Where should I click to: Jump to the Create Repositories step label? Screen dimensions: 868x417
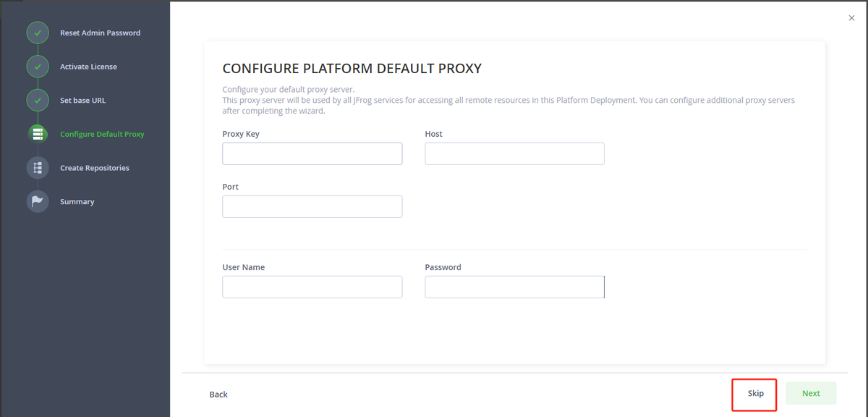[x=95, y=168]
